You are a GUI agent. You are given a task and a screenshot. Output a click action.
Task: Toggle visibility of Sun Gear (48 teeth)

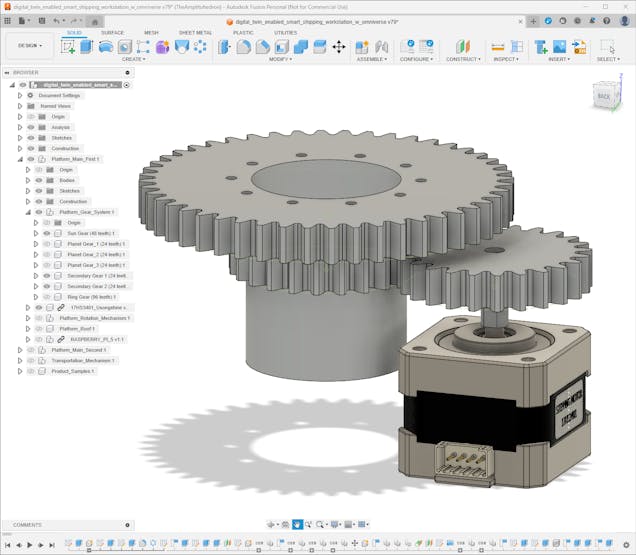click(x=46, y=233)
